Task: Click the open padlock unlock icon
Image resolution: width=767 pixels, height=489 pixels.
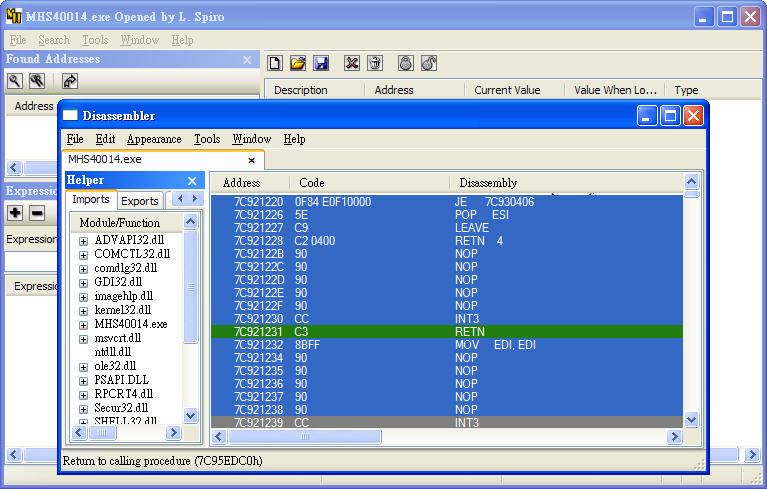Action: [429, 63]
